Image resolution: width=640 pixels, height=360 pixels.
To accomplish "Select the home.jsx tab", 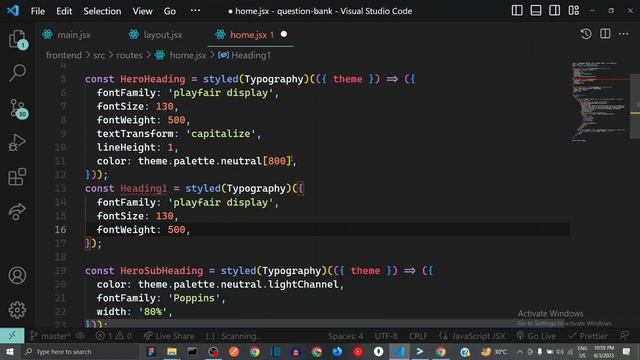I will coord(251,35).
